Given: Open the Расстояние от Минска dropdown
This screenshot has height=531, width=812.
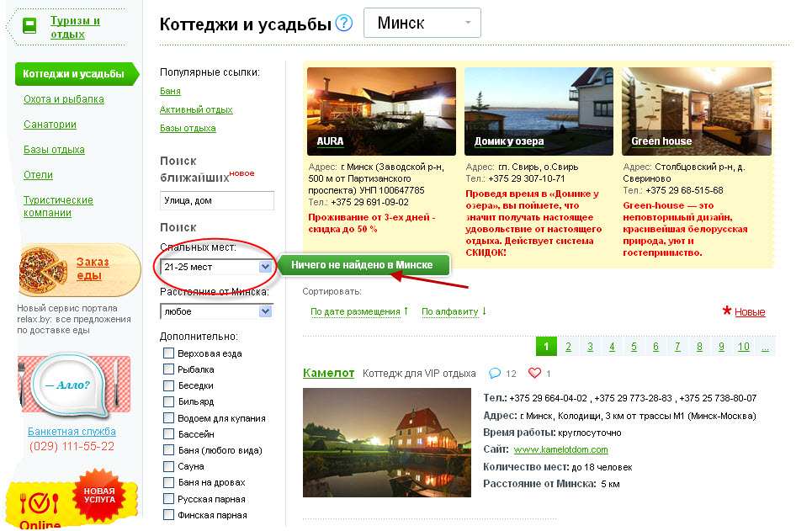Looking at the screenshot, I should [x=217, y=311].
